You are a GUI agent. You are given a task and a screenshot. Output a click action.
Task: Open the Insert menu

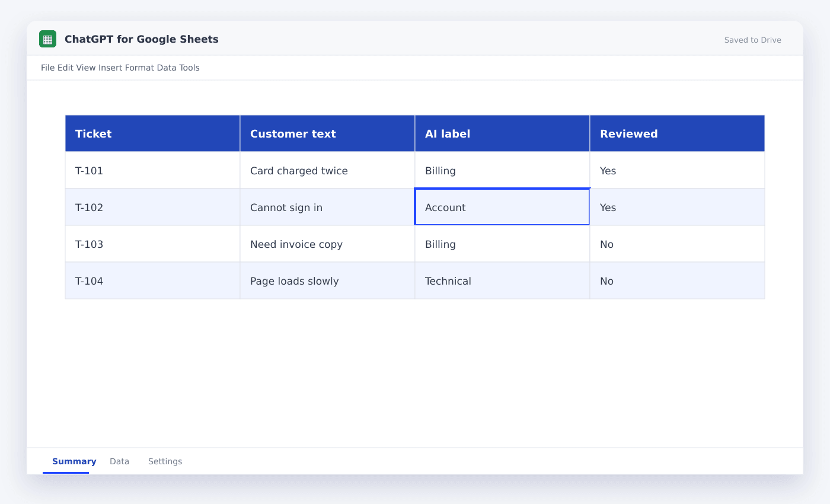pyautogui.click(x=110, y=68)
